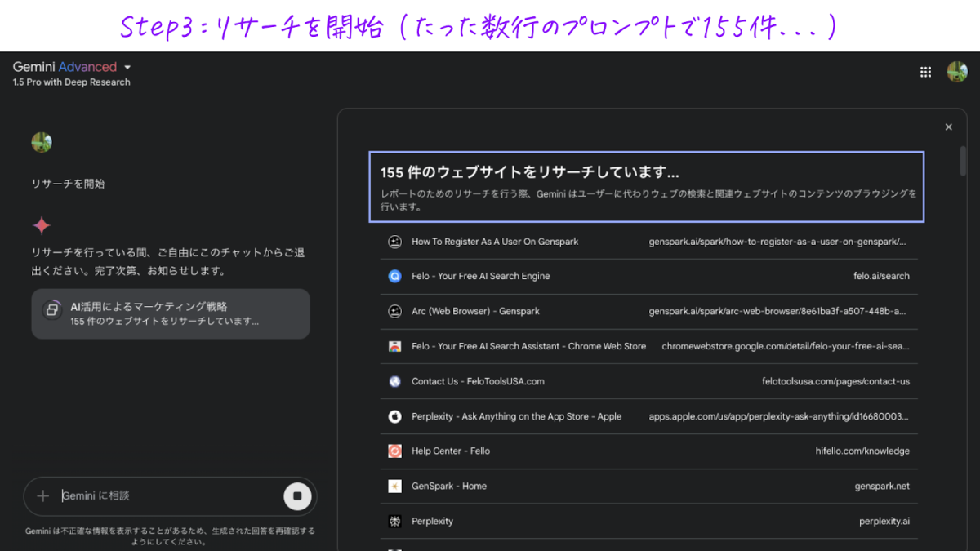Close the research panel with X

coord(948,127)
